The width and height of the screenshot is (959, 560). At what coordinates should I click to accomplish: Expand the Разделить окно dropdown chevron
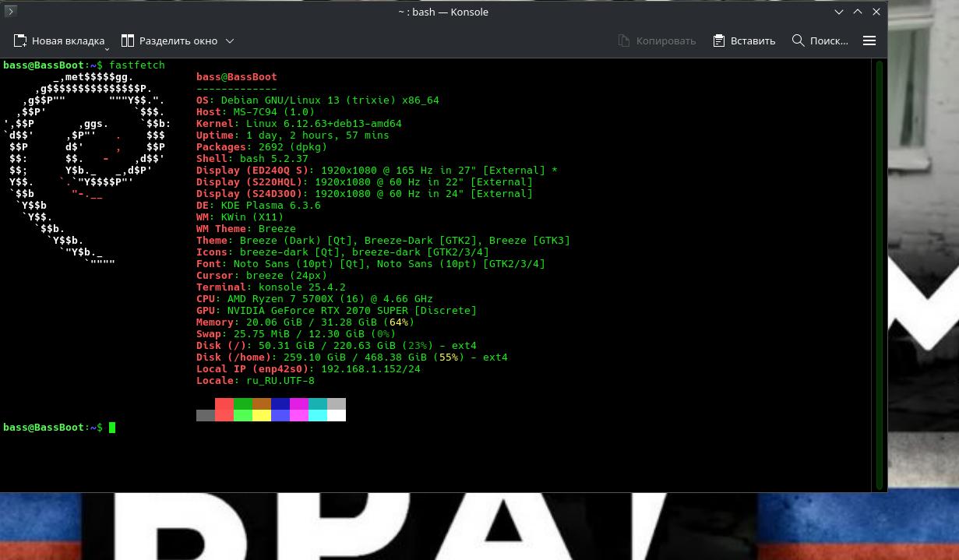[x=230, y=41]
